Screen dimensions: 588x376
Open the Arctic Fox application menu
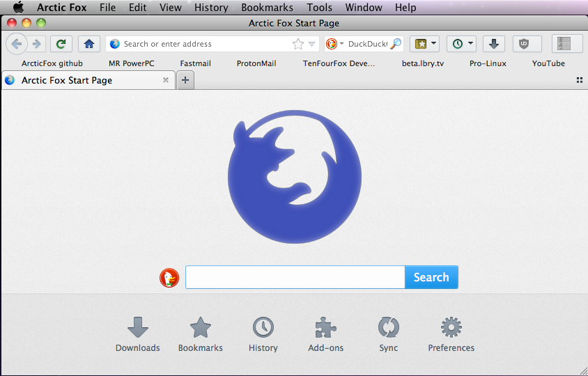[x=62, y=8]
